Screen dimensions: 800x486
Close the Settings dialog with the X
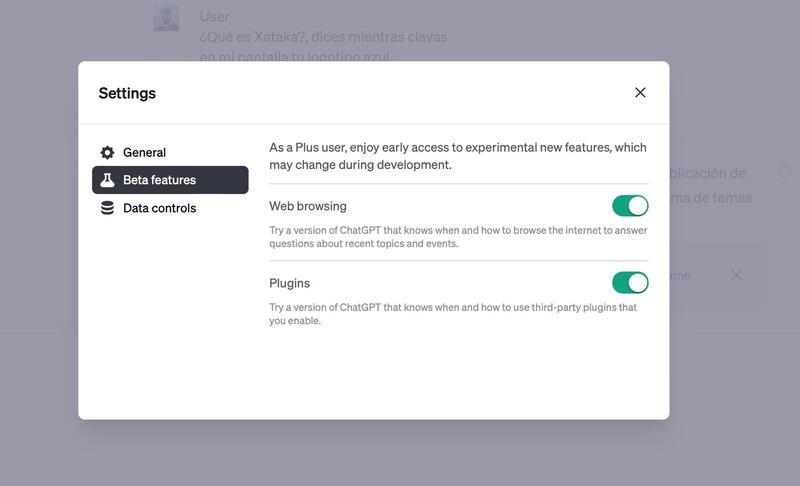click(640, 93)
